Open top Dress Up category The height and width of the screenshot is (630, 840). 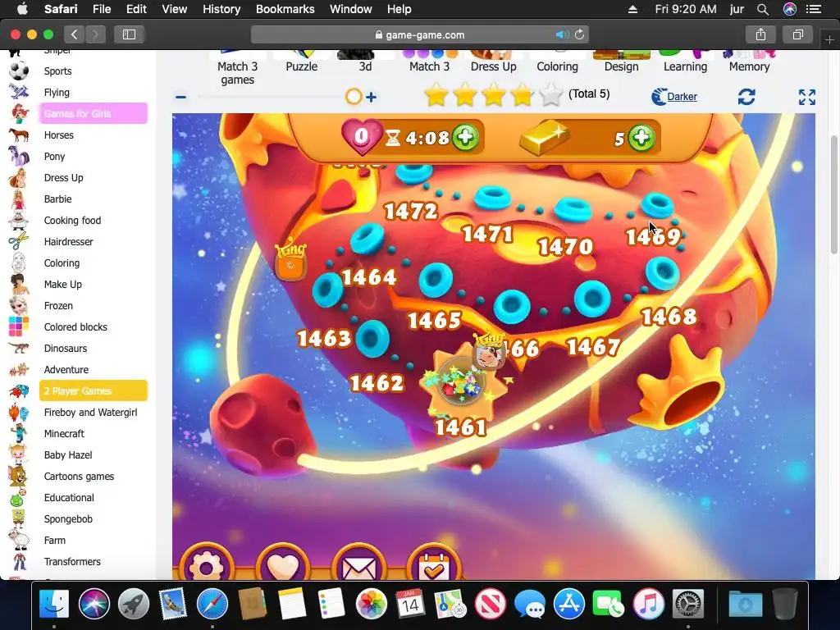[493, 66]
